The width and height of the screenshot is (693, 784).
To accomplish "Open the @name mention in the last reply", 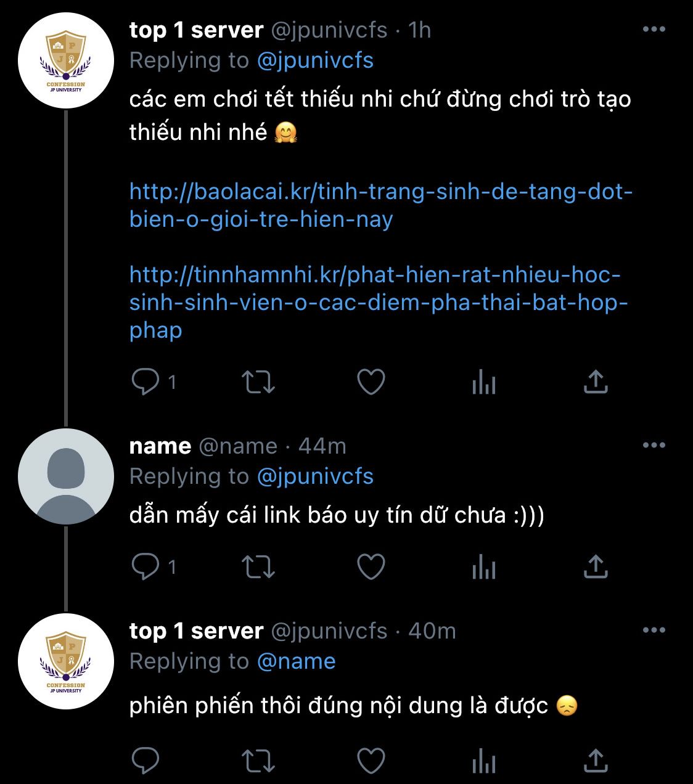I will click(296, 661).
